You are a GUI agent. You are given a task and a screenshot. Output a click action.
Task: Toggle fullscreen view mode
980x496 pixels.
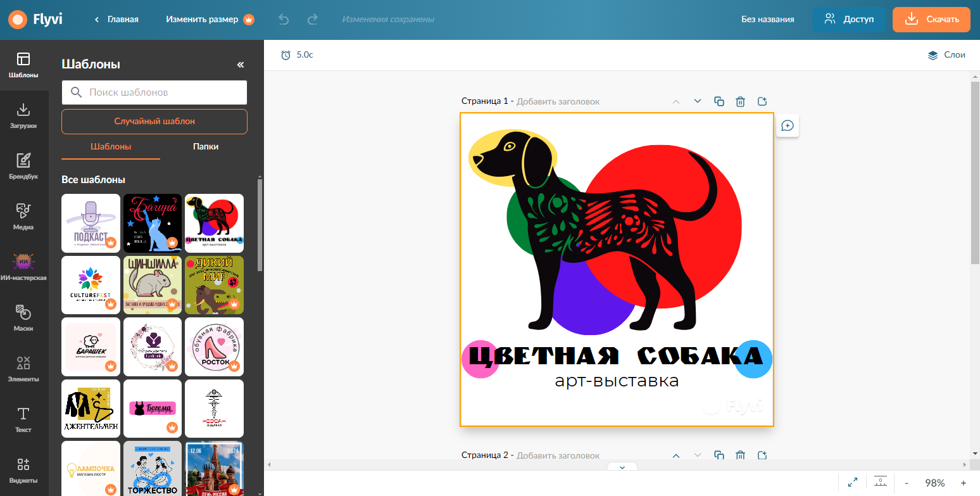click(x=853, y=483)
